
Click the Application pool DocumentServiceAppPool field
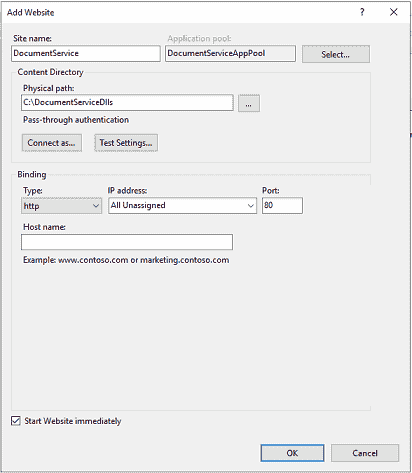point(230,54)
